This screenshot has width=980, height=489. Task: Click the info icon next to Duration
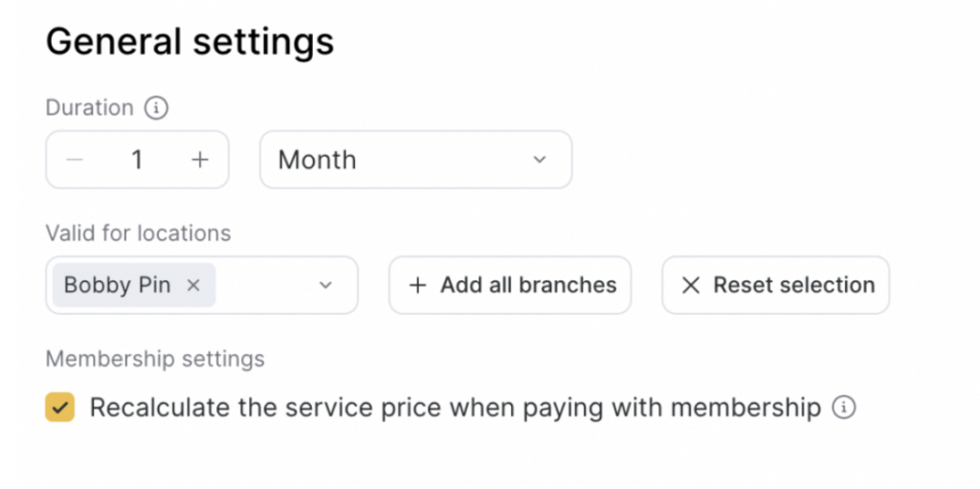pyautogui.click(x=156, y=108)
